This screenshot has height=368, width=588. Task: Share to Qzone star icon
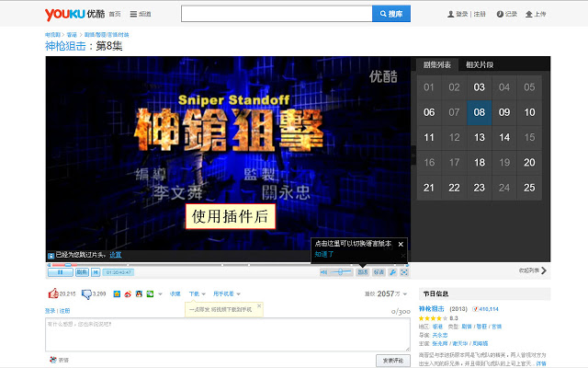(x=117, y=294)
